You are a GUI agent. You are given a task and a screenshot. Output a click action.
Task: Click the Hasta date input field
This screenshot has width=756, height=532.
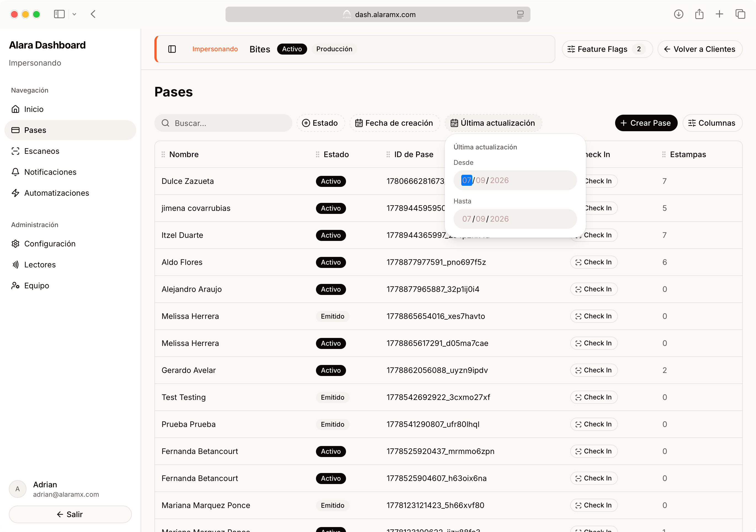coord(515,219)
